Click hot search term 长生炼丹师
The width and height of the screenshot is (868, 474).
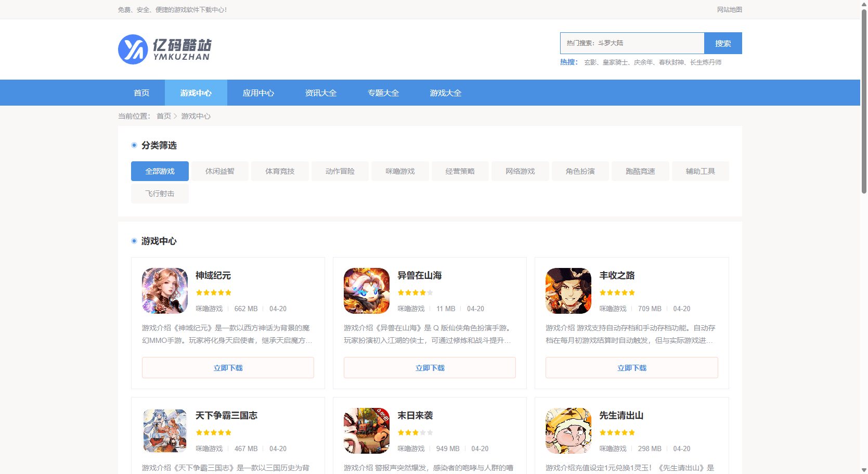click(x=706, y=62)
